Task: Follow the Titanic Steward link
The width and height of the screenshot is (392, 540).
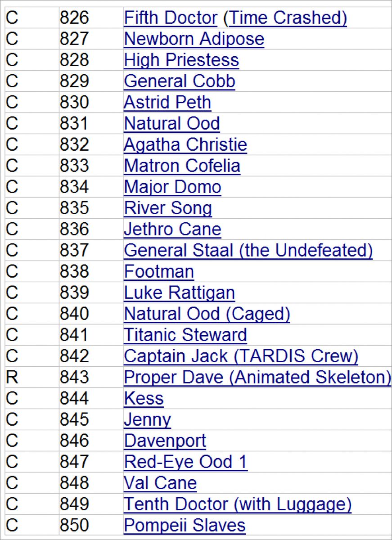Action: [185, 335]
